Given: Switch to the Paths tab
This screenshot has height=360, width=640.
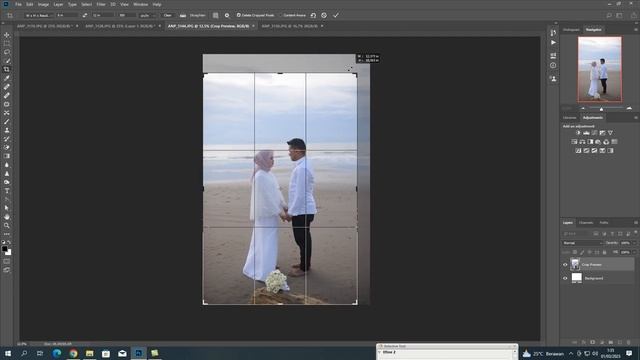Looking at the screenshot, I should [604, 222].
